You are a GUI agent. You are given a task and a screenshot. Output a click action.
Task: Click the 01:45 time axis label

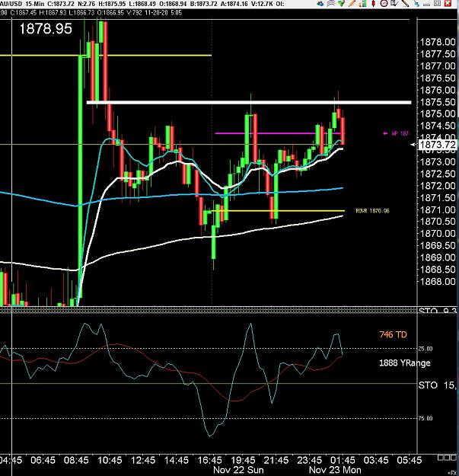[x=343, y=460]
